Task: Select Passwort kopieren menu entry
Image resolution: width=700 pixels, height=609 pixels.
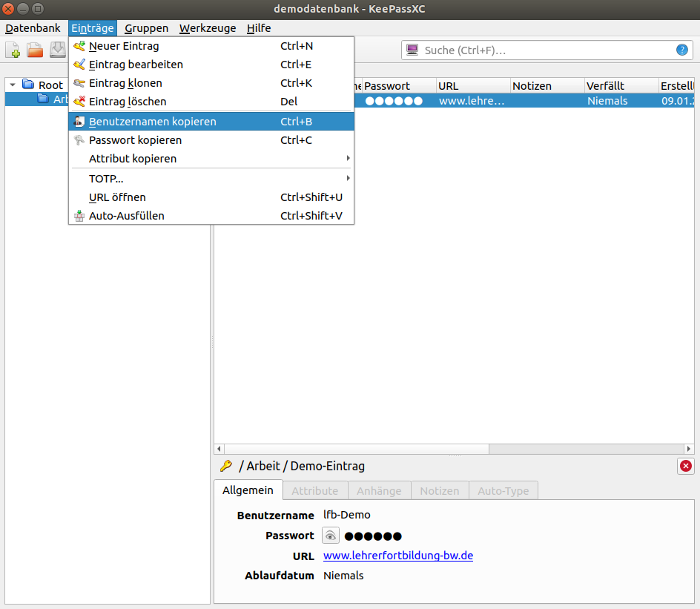Action: click(135, 140)
